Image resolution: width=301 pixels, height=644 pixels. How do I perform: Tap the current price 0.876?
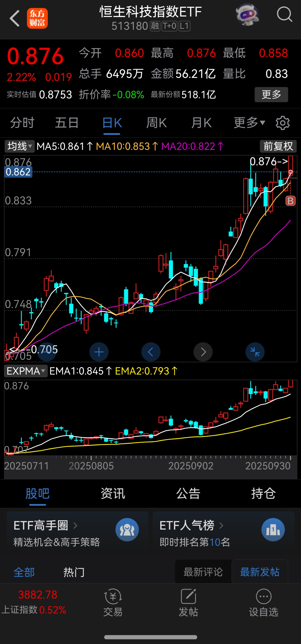(35, 56)
